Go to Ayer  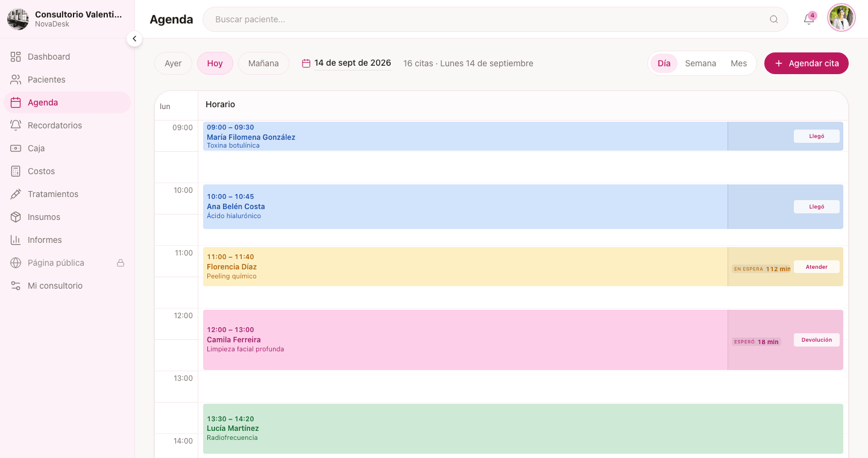173,63
